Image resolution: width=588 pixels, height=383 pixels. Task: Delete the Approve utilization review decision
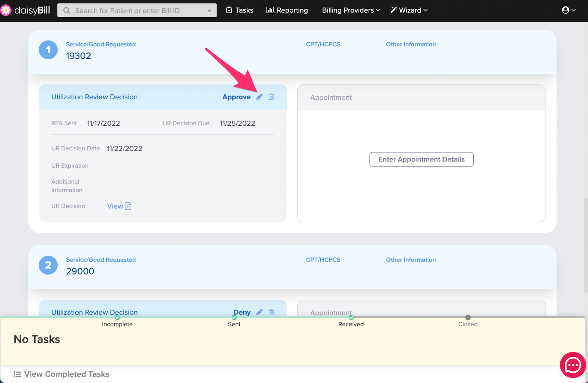(271, 97)
